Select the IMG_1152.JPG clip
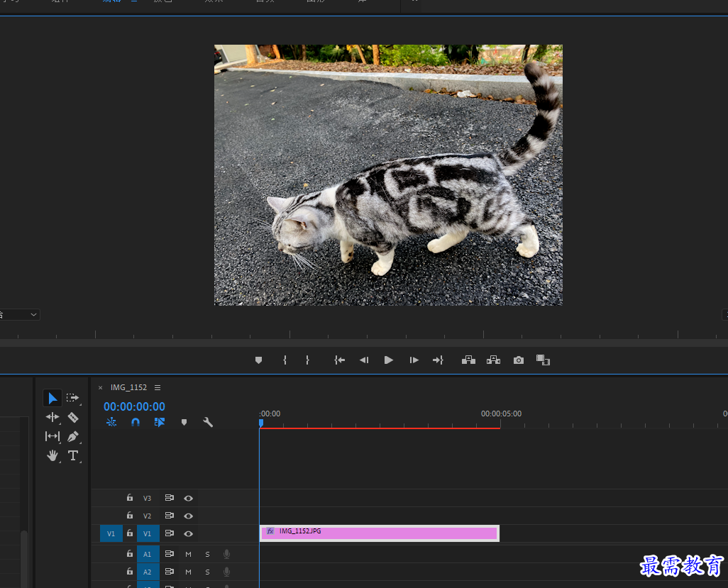The width and height of the screenshot is (728, 588). coord(380,533)
